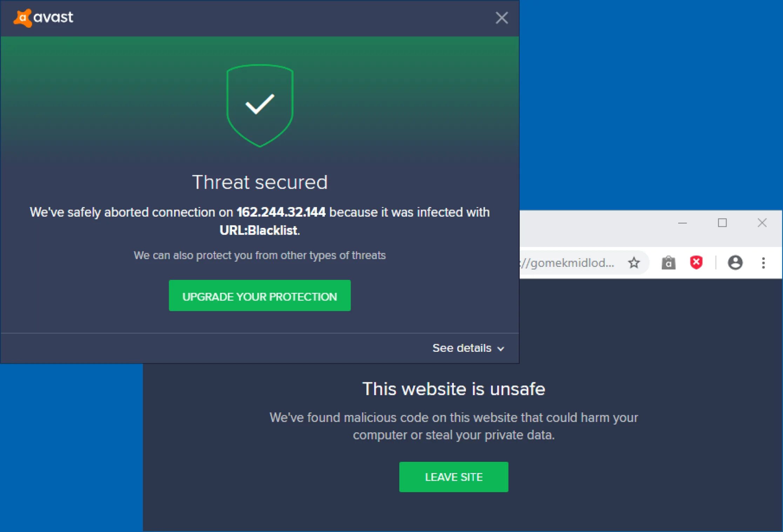Click the green shield checkmark icon
Image resolution: width=783 pixels, height=532 pixels.
(260, 105)
